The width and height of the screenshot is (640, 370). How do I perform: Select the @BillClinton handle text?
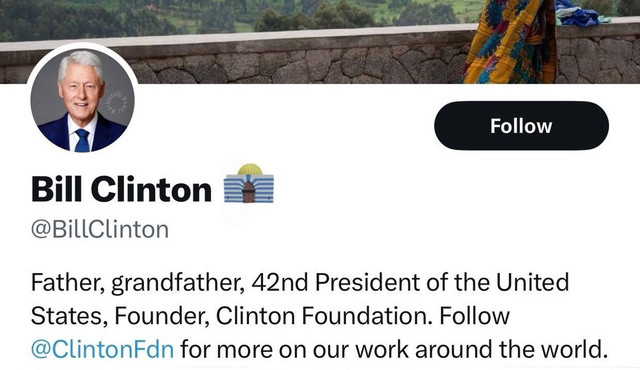[100, 229]
